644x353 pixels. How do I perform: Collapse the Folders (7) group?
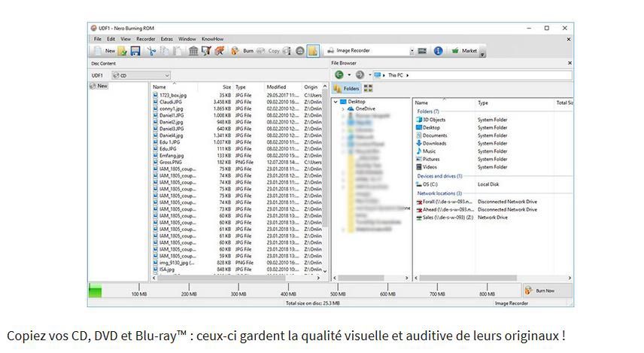click(x=428, y=111)
